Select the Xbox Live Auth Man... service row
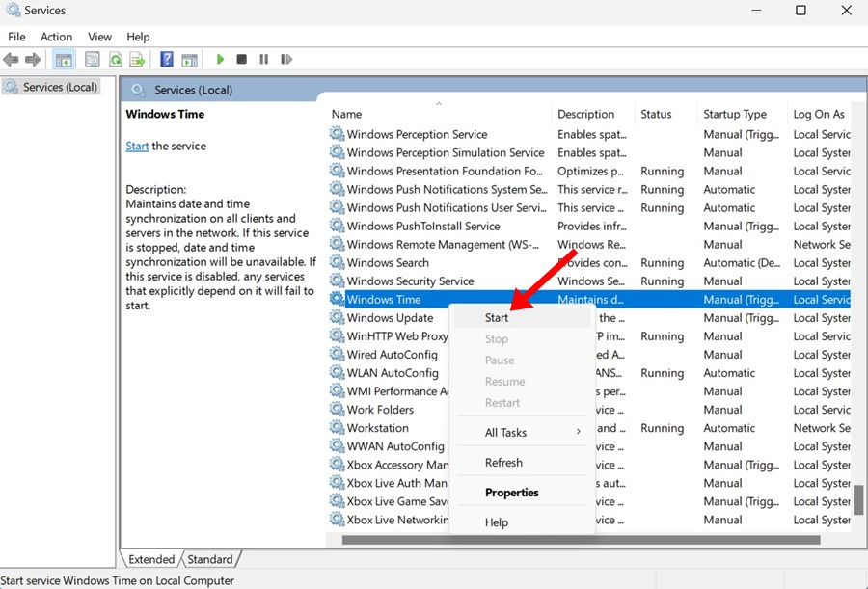 [x=589, y=483]
